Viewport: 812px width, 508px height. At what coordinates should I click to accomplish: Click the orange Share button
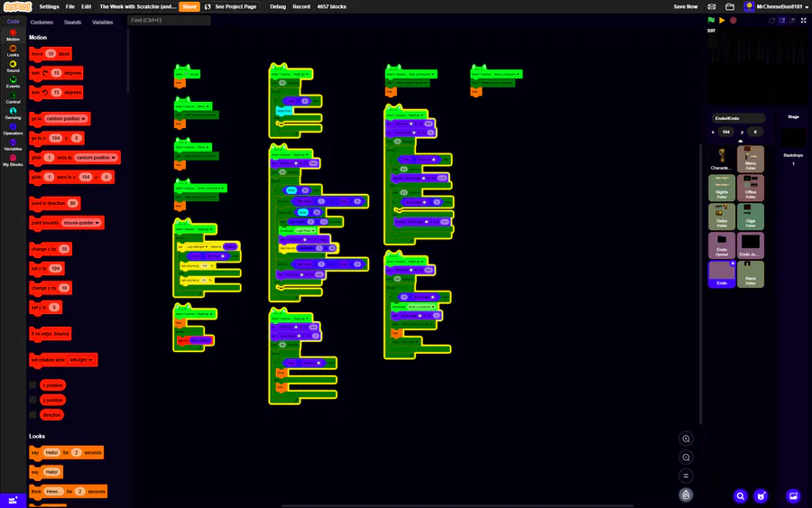(x=189, y=6)
